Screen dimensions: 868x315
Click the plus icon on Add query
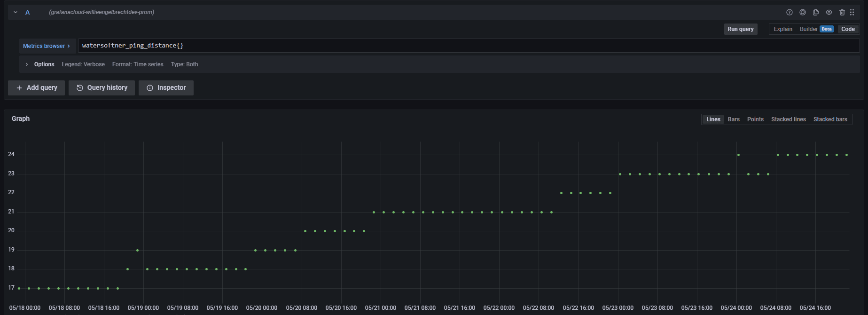pyautogui.click(x=19, y=88)
